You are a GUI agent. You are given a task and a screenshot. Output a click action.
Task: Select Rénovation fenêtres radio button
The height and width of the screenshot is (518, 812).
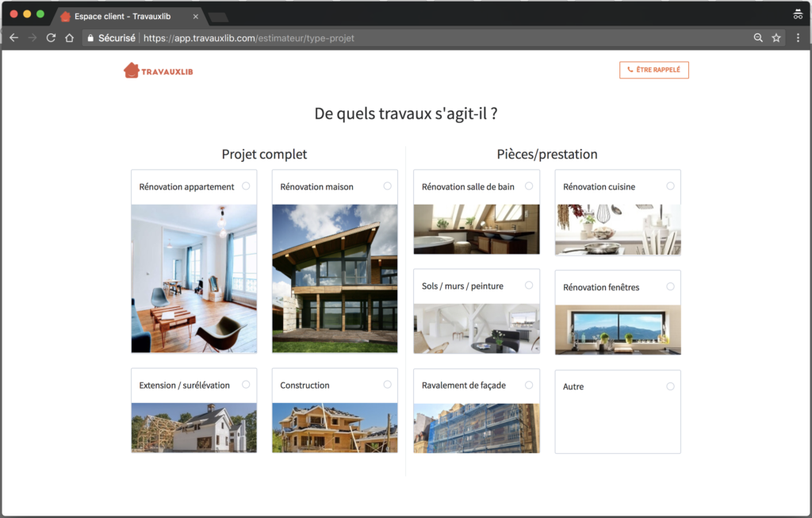pos(670,286)
